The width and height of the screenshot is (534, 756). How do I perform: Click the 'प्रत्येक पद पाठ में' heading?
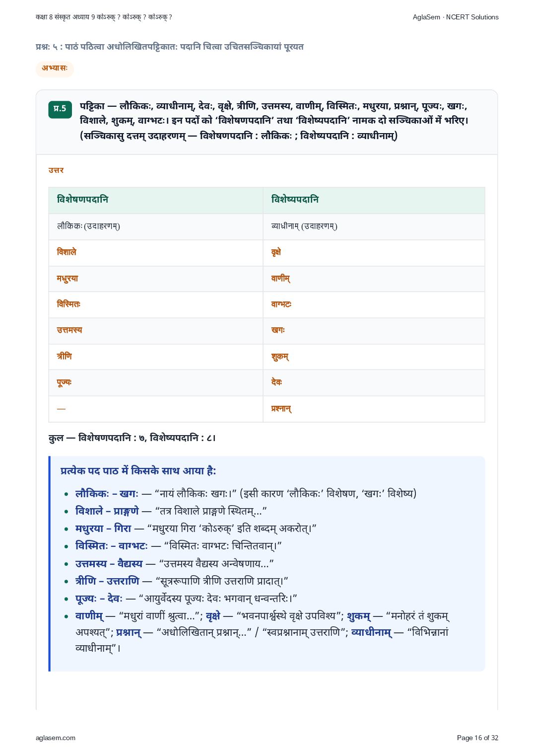(138, 471)
